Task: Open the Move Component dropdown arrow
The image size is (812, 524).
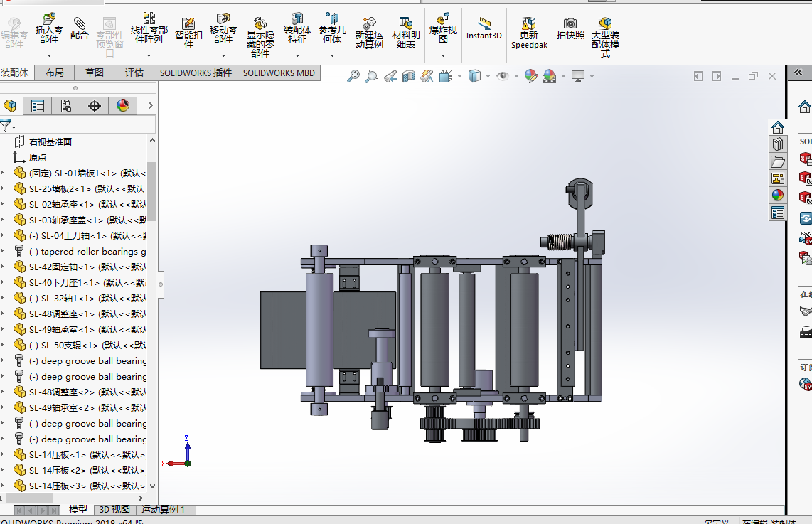Action: [223, 55]
